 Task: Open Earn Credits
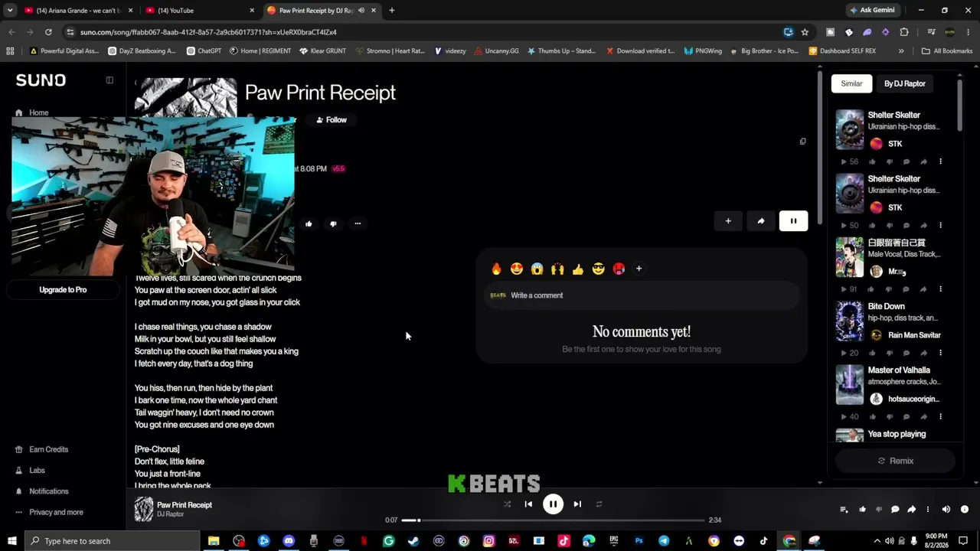pyautogui.click(x=48, y=450)
